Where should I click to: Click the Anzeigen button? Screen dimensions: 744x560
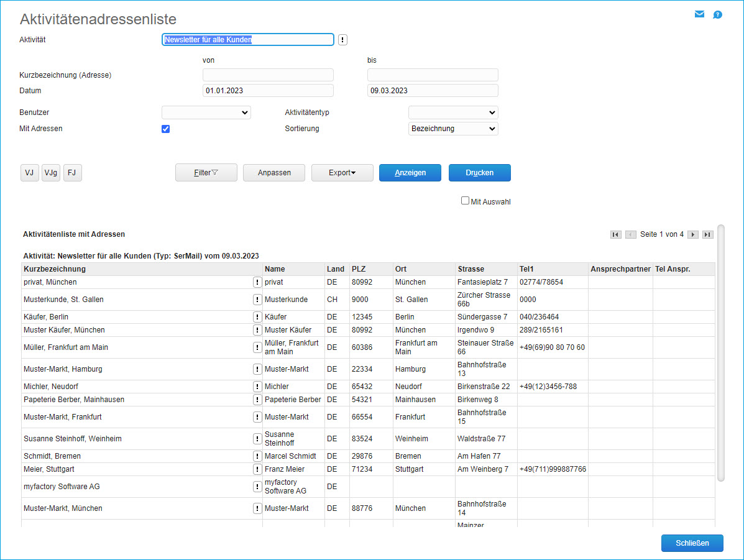pos(410,173)
